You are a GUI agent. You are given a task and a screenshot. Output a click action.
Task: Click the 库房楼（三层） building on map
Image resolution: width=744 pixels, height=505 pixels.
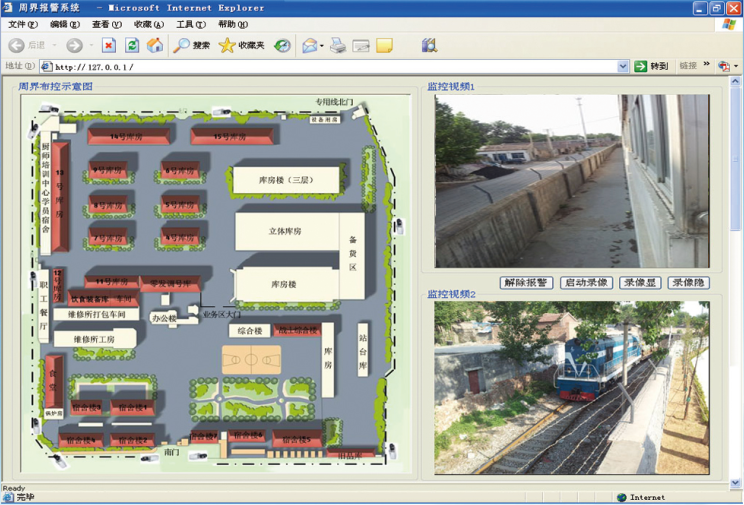pyautogui.click(x=286, y=180)
